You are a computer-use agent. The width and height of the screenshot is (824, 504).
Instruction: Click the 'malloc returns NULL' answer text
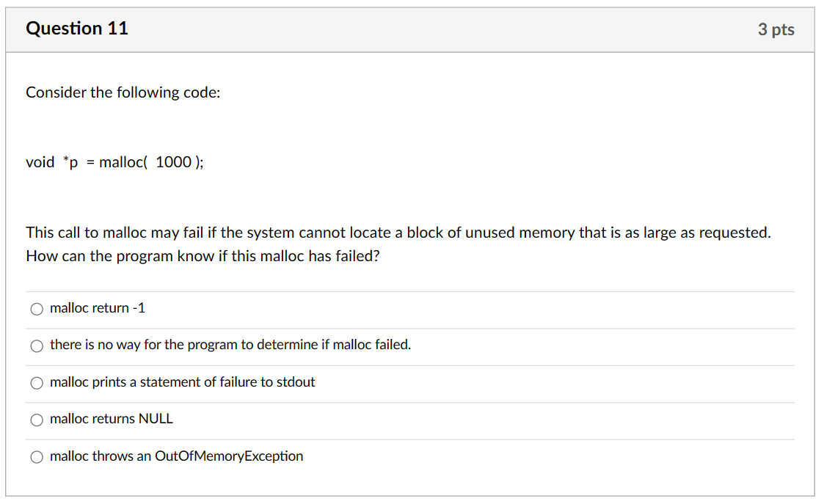(110, 419)
